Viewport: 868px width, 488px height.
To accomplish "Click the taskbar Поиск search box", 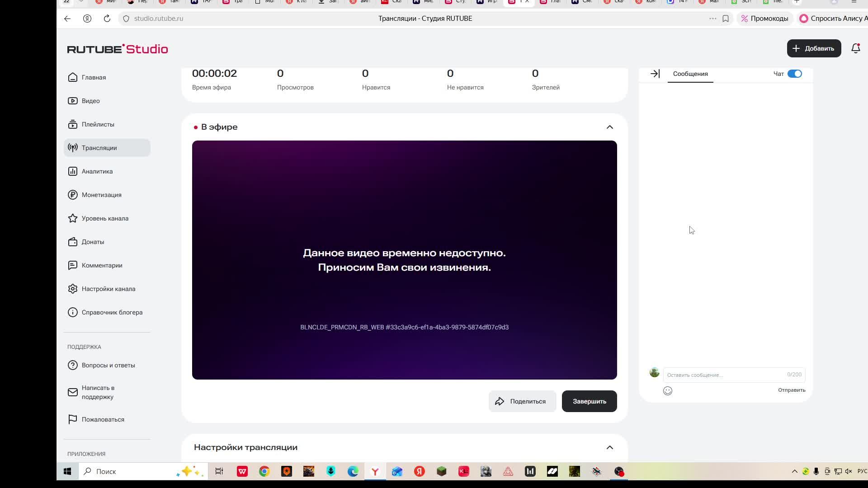I will [144, 471].
